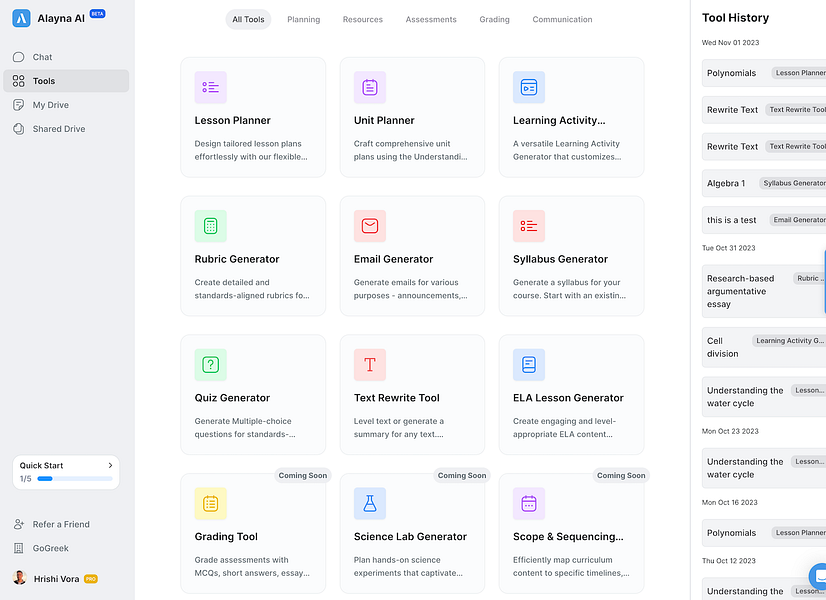Click the Email Generator envelope icon
The height and width of the screenshot is (600, 826).
coord(370,226)
